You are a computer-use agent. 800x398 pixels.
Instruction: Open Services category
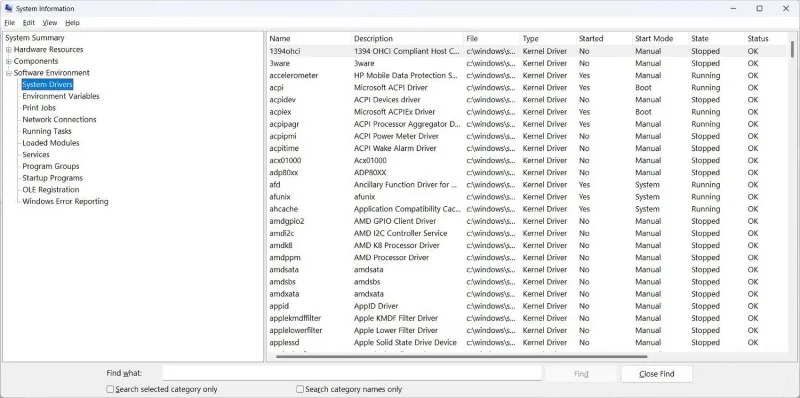click(36, 155)
